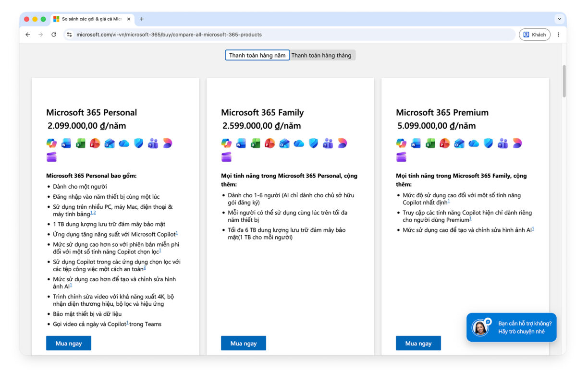Image resolution: width=588 pixels, height=384 pixels.
Task: Click the "Microsoft 365 Premium" plan heading
Action: point(442,112)
